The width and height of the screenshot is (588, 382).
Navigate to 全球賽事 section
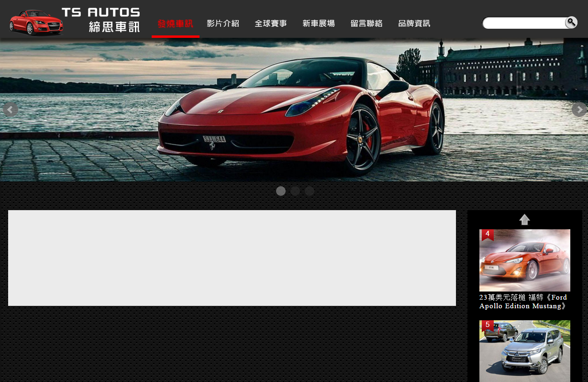(271, 23)
